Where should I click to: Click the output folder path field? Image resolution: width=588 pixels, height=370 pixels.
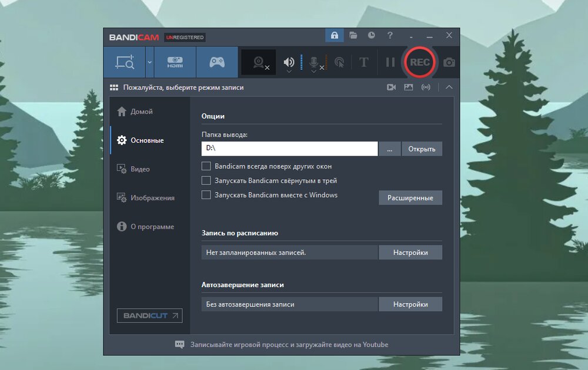pyautogui.click(x=289, y=149)
